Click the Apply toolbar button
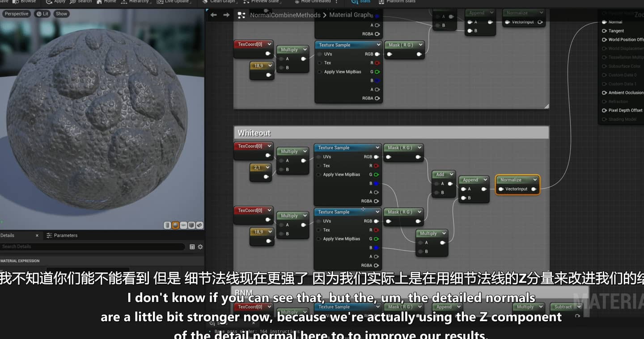Screen dimensions: 644x339 55,2
